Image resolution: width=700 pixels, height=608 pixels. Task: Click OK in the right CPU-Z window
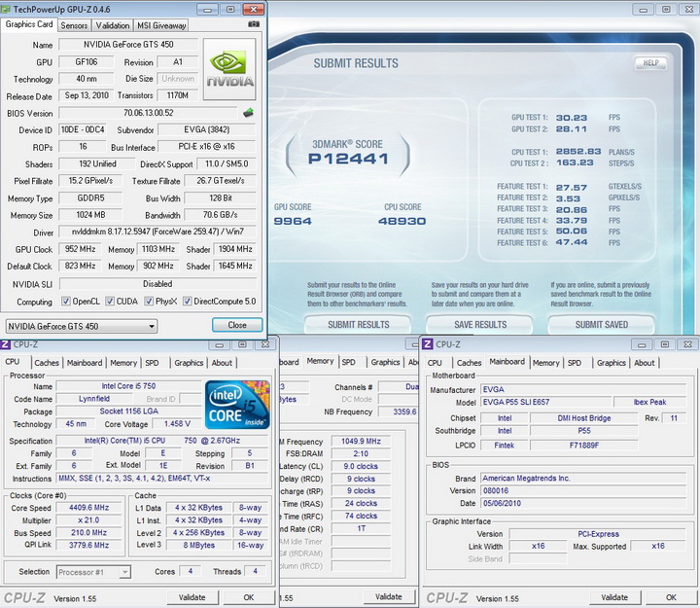click(671, 597)
